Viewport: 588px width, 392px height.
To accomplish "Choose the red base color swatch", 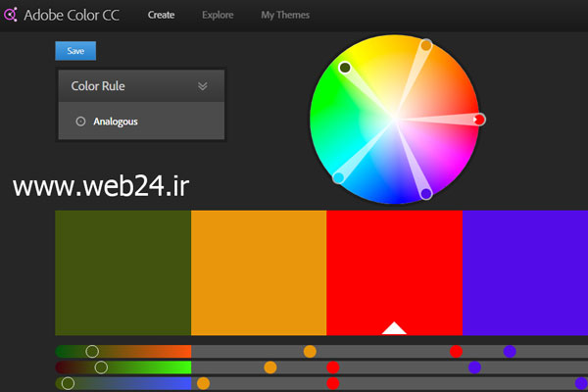I will 395,272.
